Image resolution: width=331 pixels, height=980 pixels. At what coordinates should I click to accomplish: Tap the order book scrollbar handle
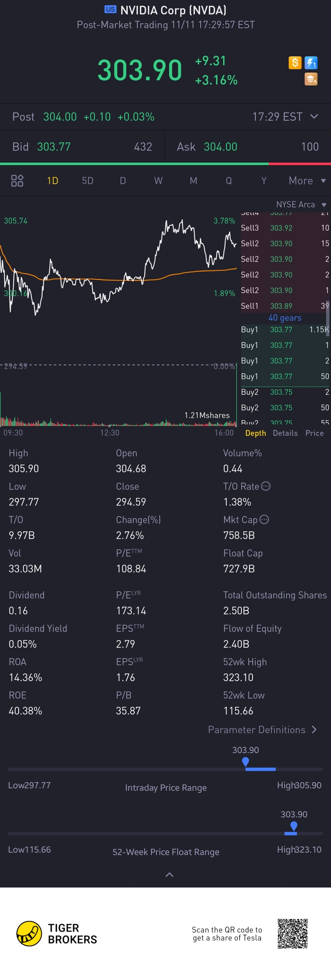click(x=328, y=318)
